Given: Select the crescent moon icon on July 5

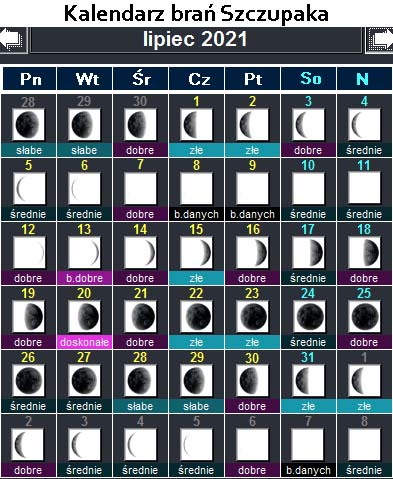Looking at the screenshot, I should 28,188.
